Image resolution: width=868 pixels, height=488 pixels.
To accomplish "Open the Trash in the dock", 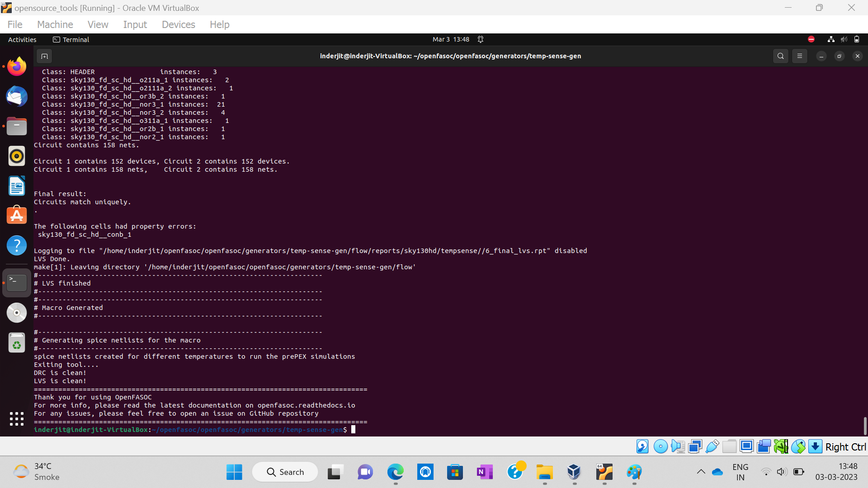I will tap(17, 343).
